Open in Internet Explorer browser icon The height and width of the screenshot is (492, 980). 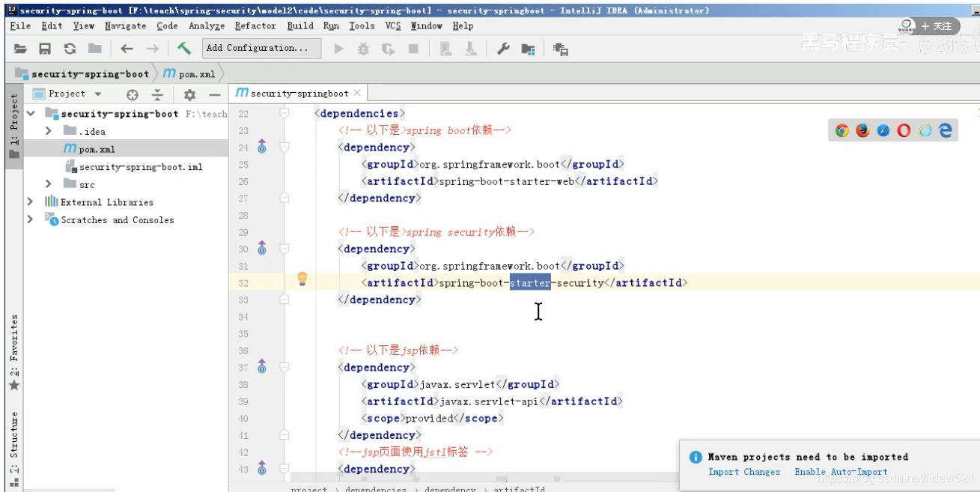(x=925, y=130)
